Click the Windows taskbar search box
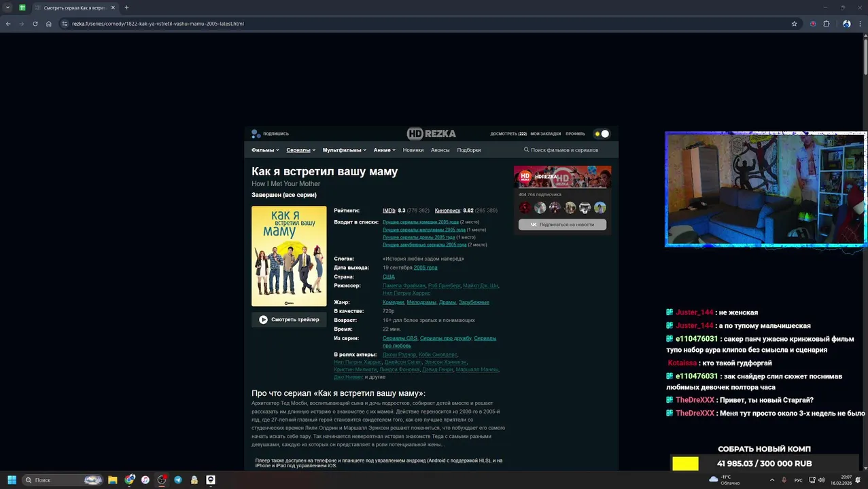This screenshot has width=868, height=489. (63, 479)
